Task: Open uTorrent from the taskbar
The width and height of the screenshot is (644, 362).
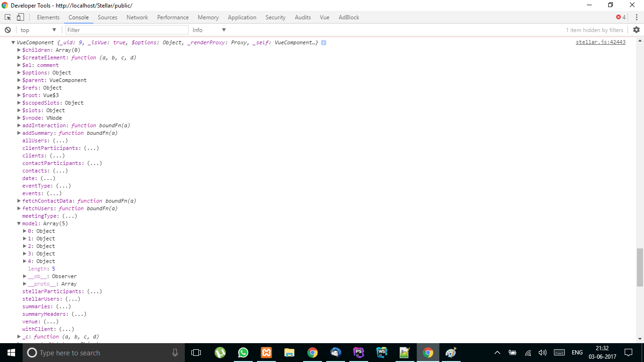Action: point(220,353)
